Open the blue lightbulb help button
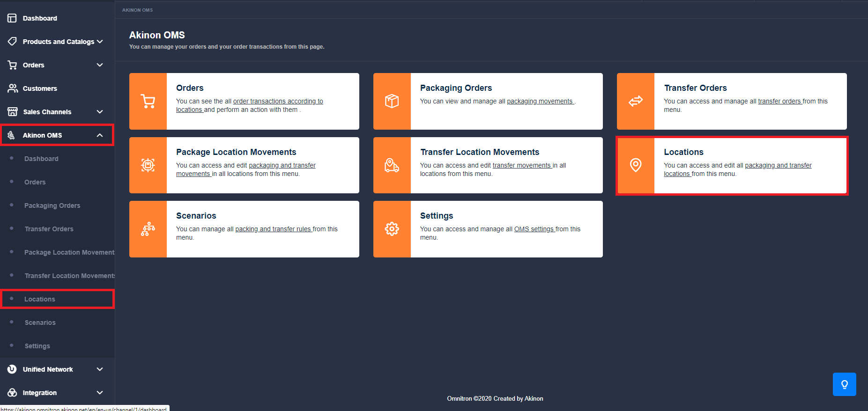 pos(845,384)
